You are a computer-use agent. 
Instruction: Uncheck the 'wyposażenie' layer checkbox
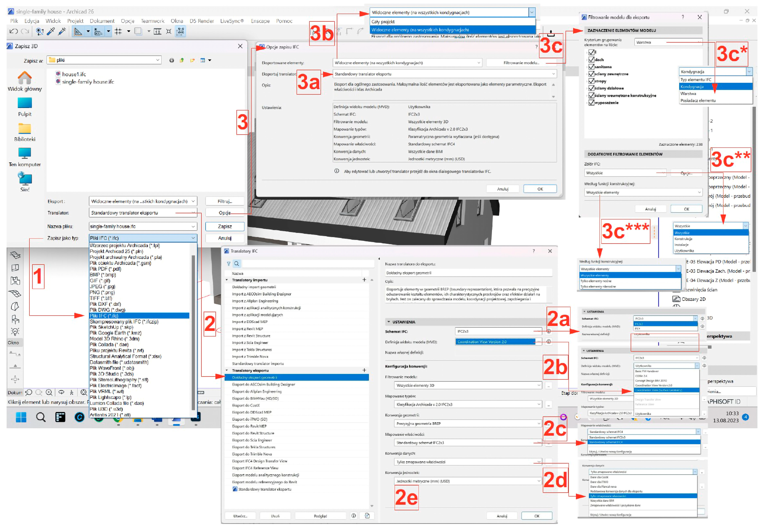(x=591, y=102)
